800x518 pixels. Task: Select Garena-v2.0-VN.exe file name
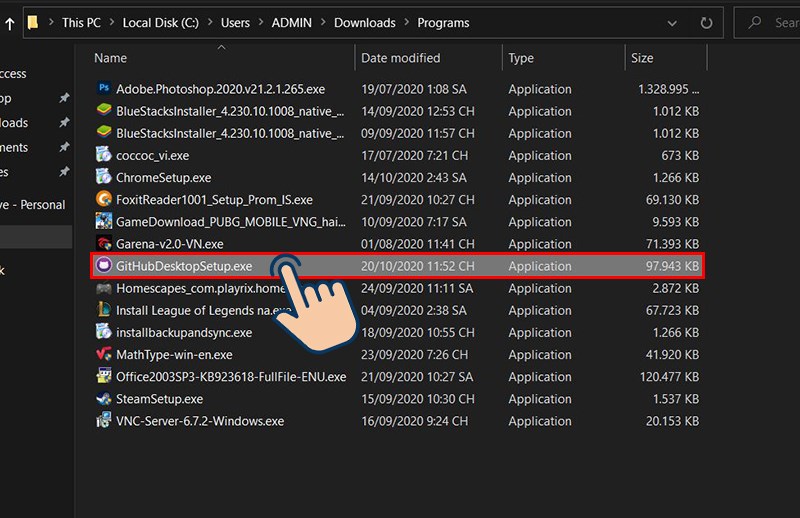click(x=169, y=244)
